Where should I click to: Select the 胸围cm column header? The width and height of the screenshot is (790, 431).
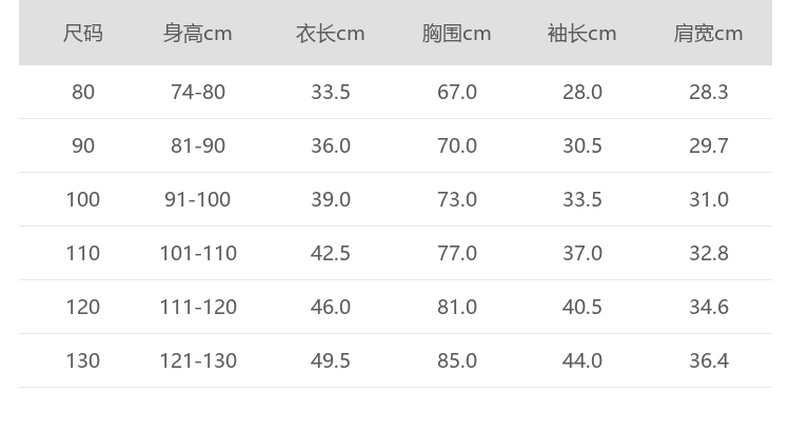(x=457, y=34)
